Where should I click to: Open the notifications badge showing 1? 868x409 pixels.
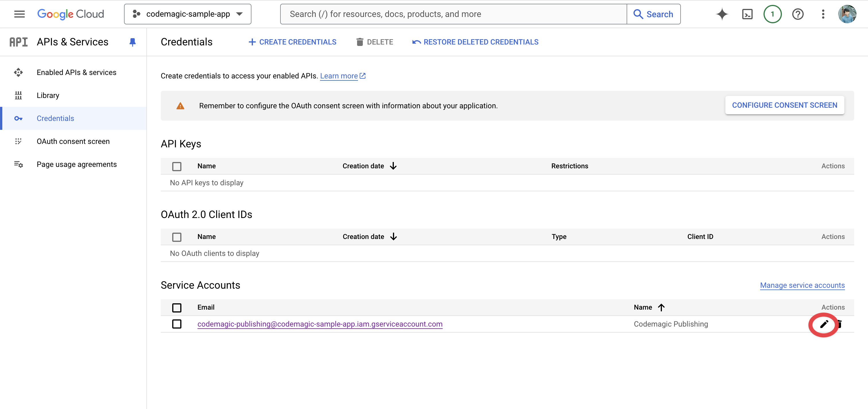(772, 14)
